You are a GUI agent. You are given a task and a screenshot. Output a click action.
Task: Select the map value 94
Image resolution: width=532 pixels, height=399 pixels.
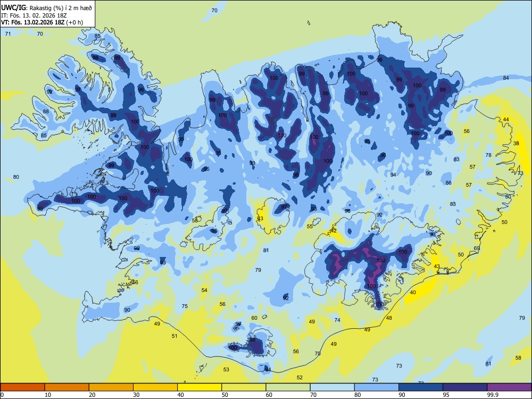pyautogui.click(x=393, y=174)
